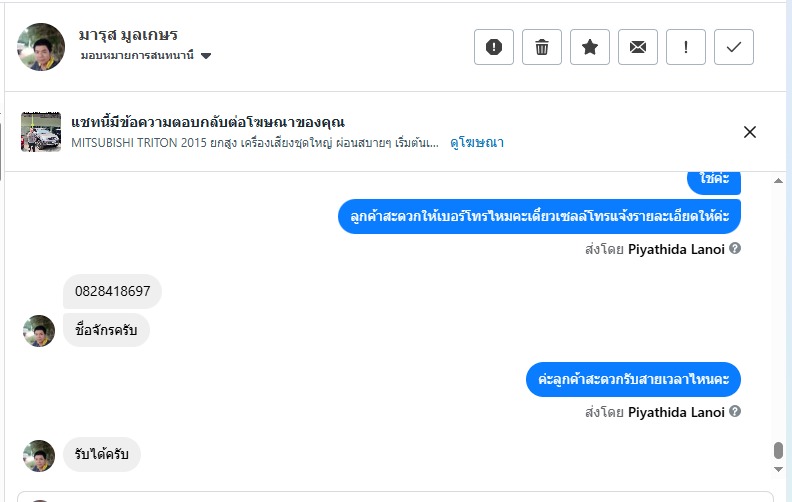The width and height of the screenshot is (792, 502).
Task: Delete conversation using trash icon
Action: [542, 47]
